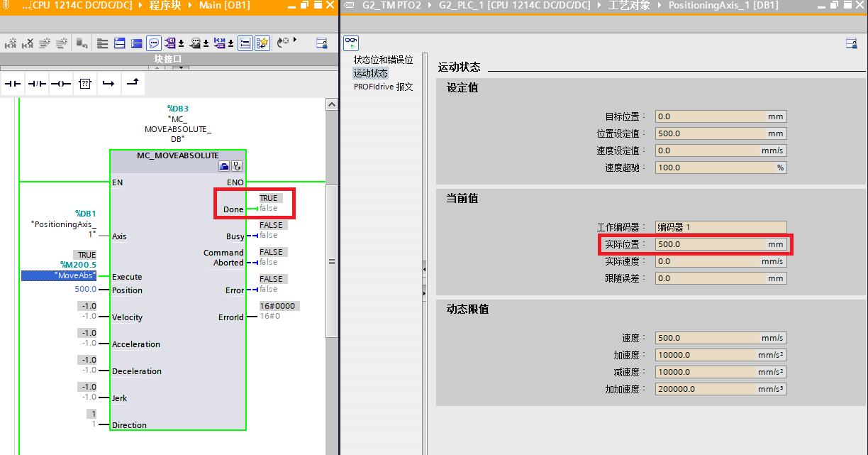This screenshot has width=868, height=455.
Task: Click the expand all networks icon
Action: (x=118, y=43)
